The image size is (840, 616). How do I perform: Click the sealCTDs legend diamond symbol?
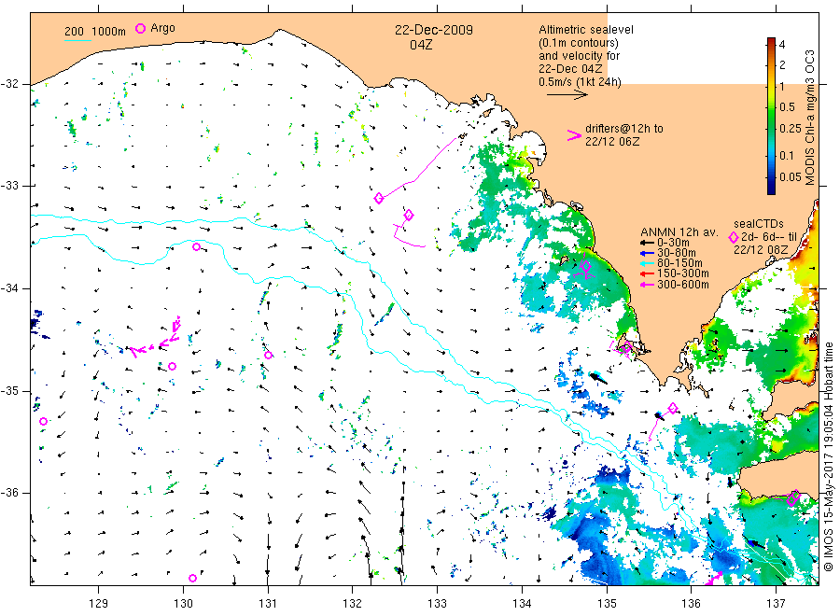coord(734,237)
